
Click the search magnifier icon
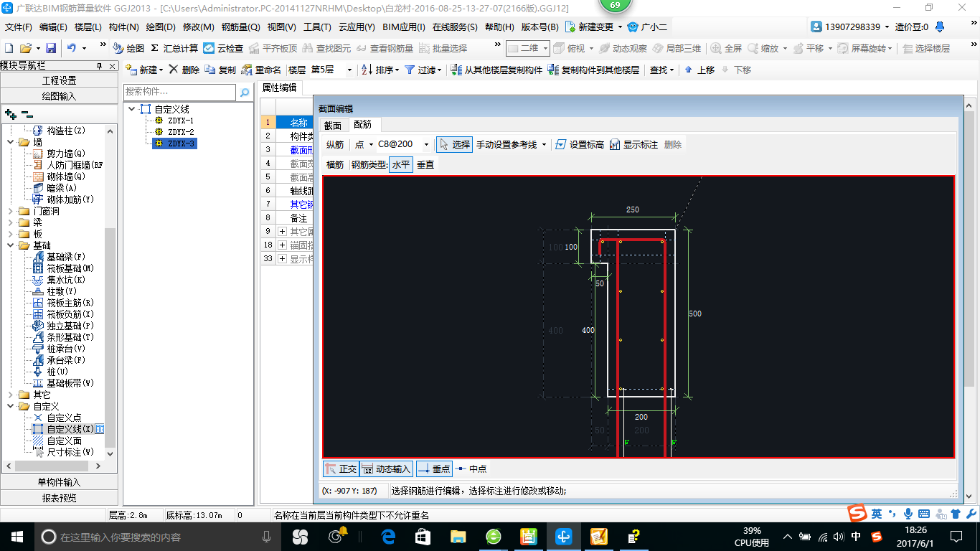[x=245, y=92]
